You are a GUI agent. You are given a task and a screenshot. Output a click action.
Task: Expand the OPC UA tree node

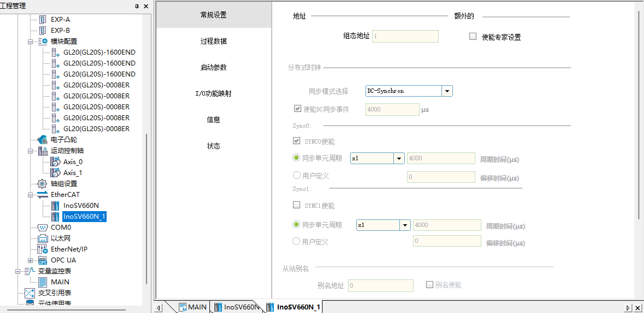coord(30,260)
